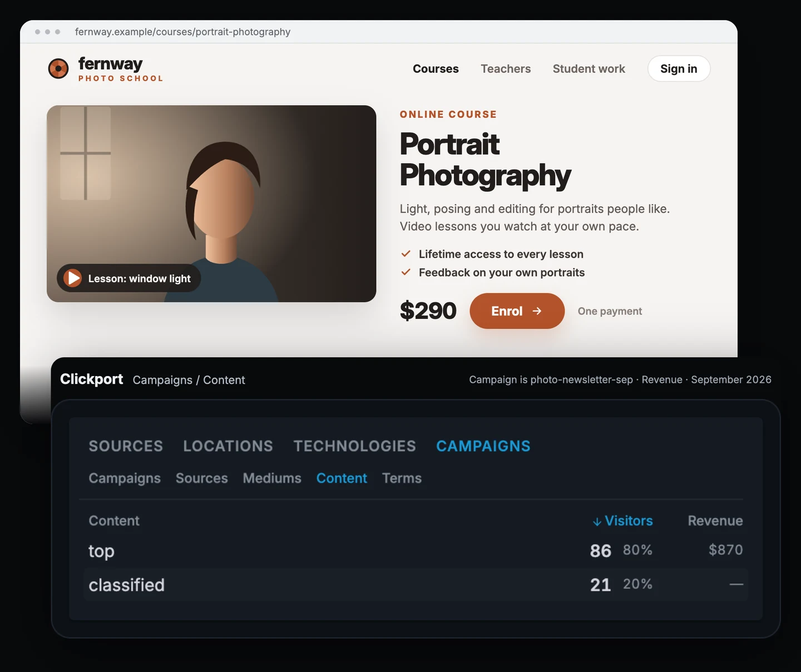Switch to the LOCATIONS tab
The image size is (801, 672).
(228, 446)
